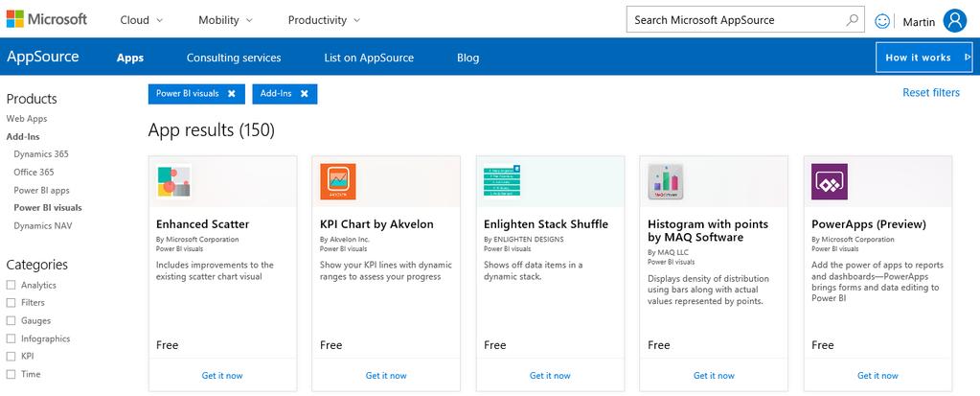Select Power BI visuals in sidebar

(48, 208)
